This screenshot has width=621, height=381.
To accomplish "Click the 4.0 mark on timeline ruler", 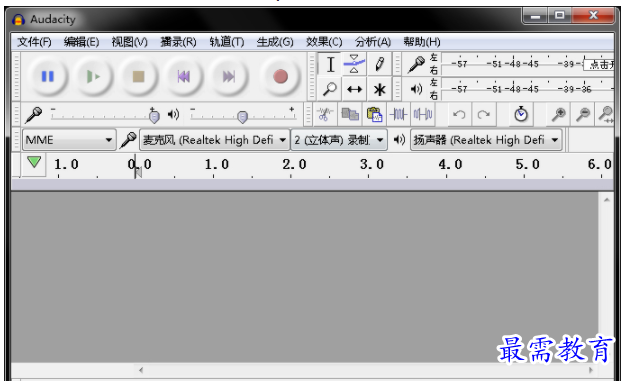I will click(x=450, y=164).
